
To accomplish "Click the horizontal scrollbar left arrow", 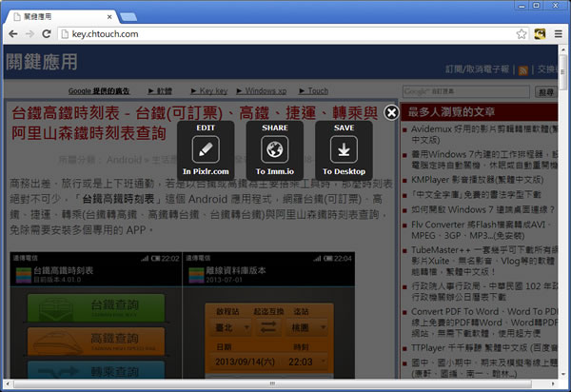I will [x=8, y=383].
